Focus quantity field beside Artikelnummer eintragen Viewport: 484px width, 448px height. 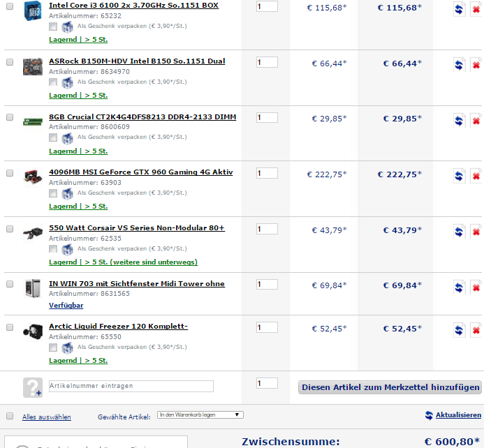[267, 383]
